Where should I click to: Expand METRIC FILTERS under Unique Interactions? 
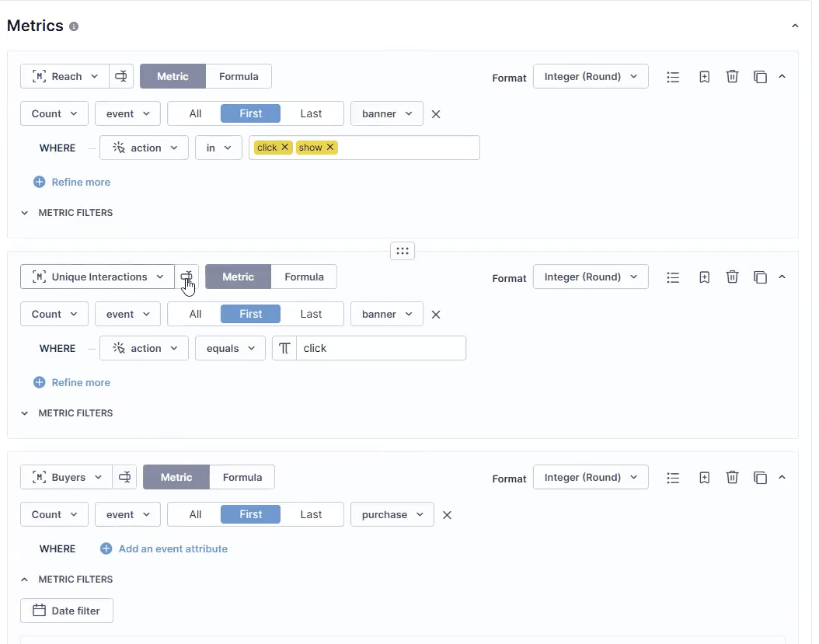[67, 413]
